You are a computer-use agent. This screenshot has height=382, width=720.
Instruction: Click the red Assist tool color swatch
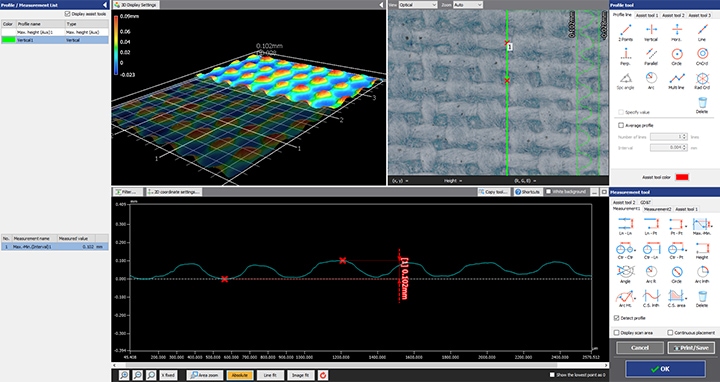click(682, 177)
